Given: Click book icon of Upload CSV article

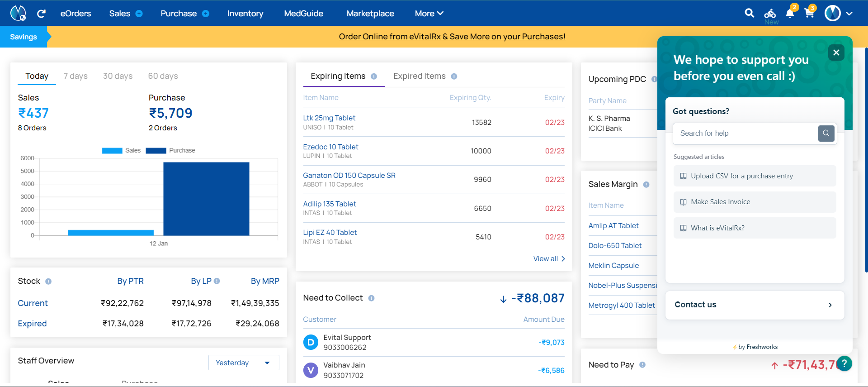Looking at the screenshot, I should (x=683, y=176).
